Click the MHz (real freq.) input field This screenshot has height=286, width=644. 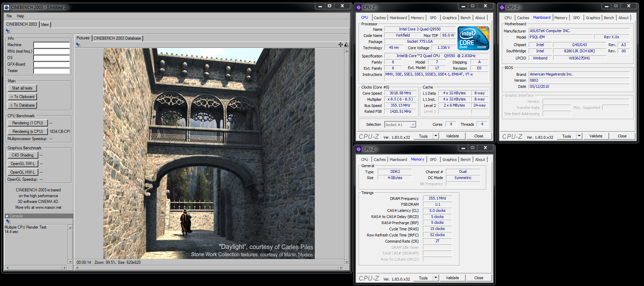(x=52, y=51)
